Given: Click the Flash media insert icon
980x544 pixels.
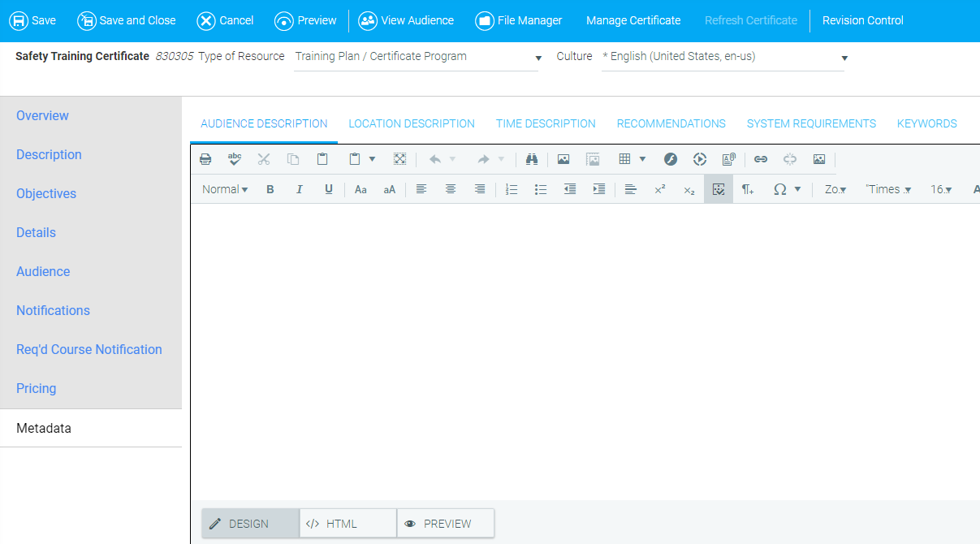Looking at the screenshot, I should click(671, 159).
